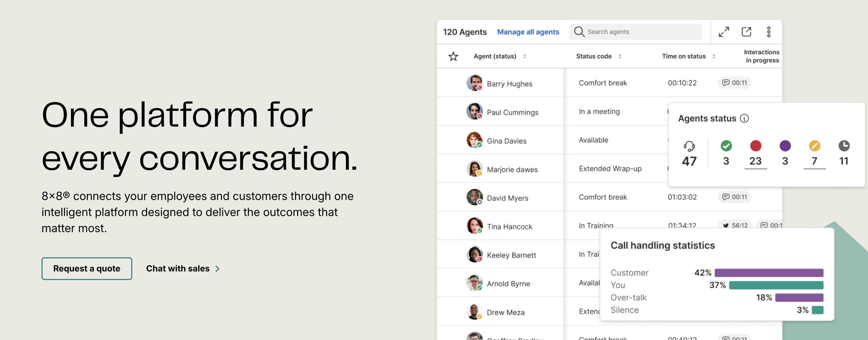Open agents panel in new window icon
Viewport: 868px width, 340px height.
(x=746, y=32)
